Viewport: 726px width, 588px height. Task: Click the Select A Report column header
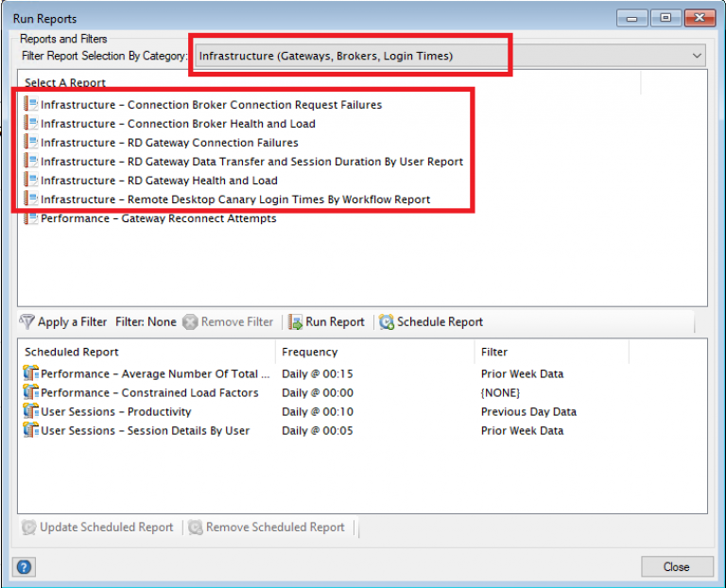[x=65, y=83]
